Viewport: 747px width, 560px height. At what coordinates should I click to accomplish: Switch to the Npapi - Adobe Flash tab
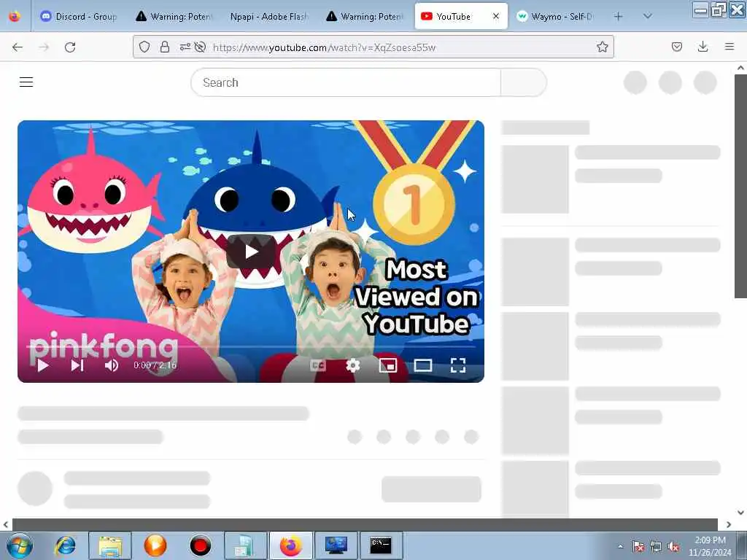point(270,17)
